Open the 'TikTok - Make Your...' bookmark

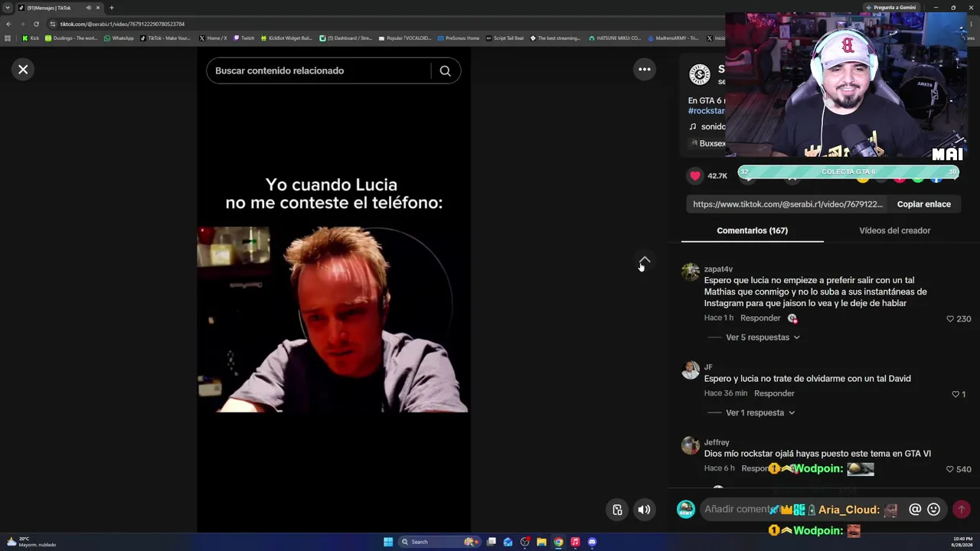coord(166,38)
